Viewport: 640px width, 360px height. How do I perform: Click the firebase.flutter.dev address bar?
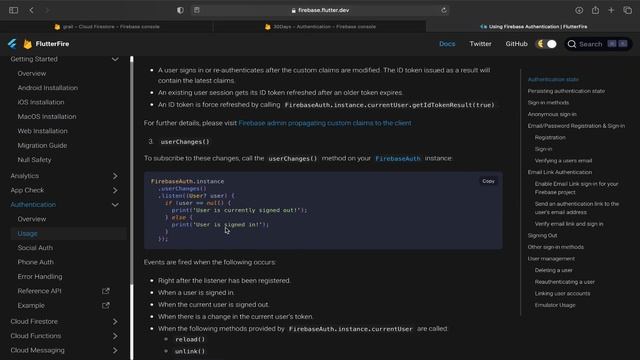pos(320,10)
